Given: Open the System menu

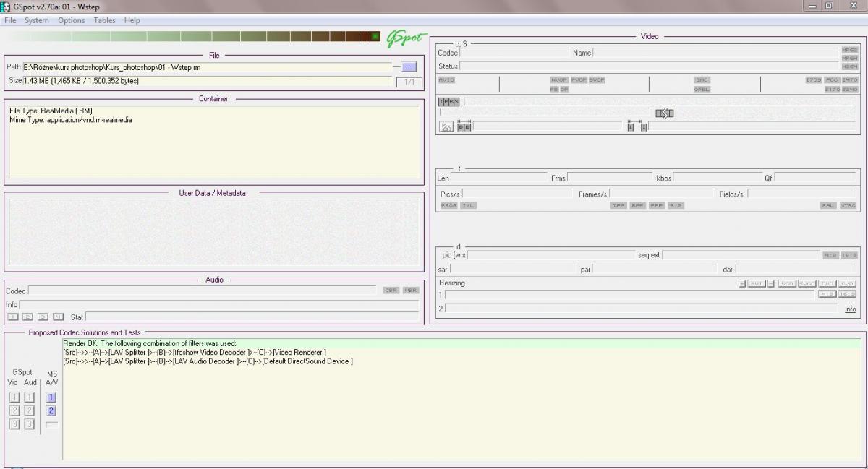Looking at the screenshot, I should tap(37, 20).
